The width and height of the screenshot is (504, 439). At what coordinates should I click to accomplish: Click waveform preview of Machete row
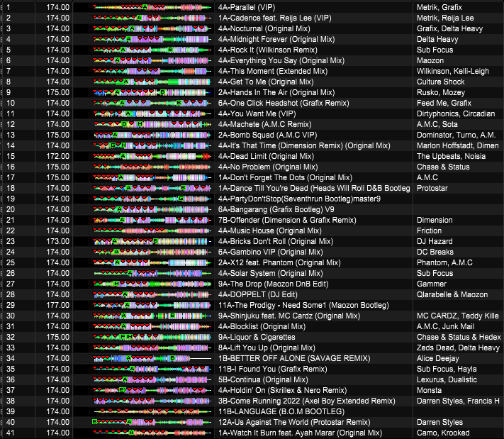pos(152,124)
